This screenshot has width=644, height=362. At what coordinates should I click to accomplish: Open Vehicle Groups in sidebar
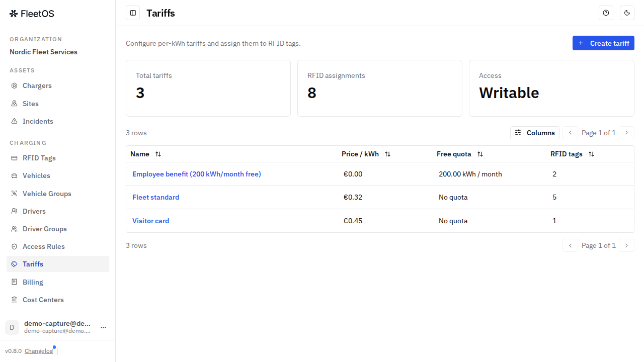point(58,194)
